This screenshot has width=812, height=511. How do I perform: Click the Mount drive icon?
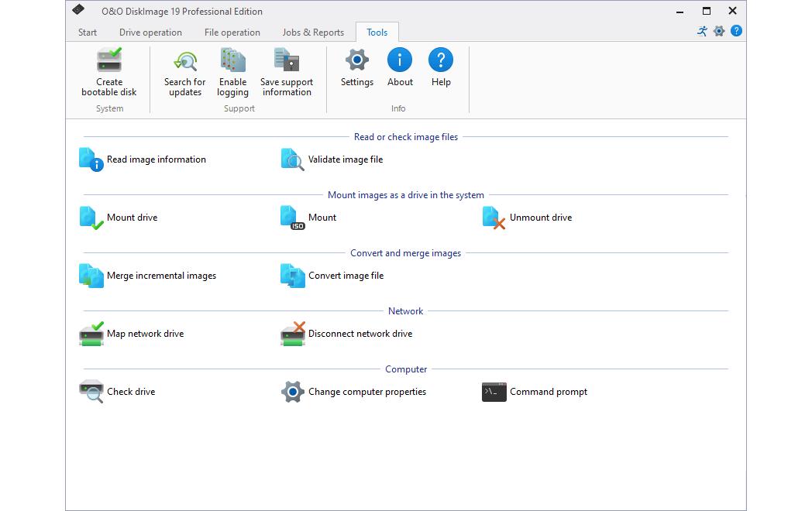click(91, 218)
